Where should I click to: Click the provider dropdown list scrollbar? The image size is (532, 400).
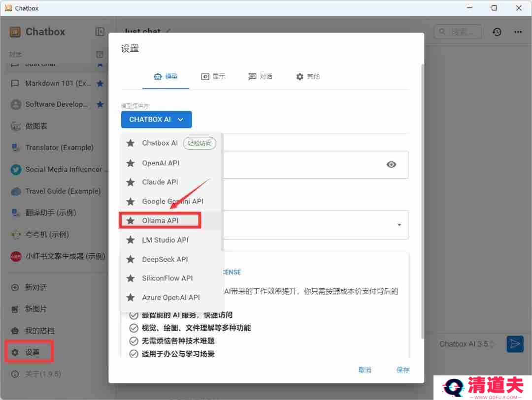[x=222, y=191]
